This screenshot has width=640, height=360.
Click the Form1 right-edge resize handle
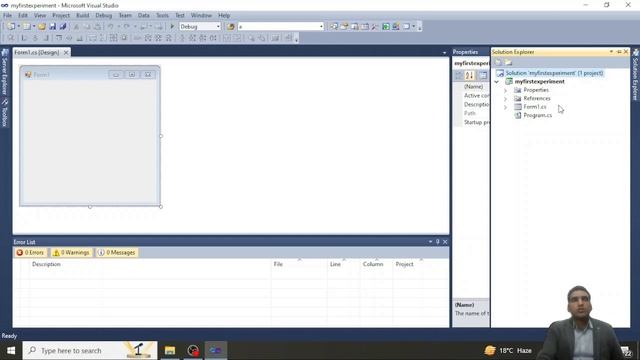(x=161, y=136)
